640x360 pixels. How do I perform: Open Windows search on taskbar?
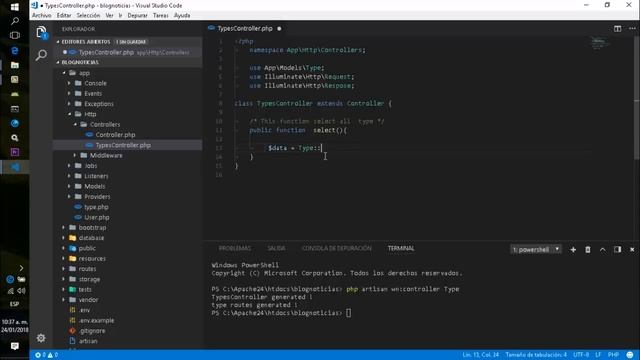(15, 21)
